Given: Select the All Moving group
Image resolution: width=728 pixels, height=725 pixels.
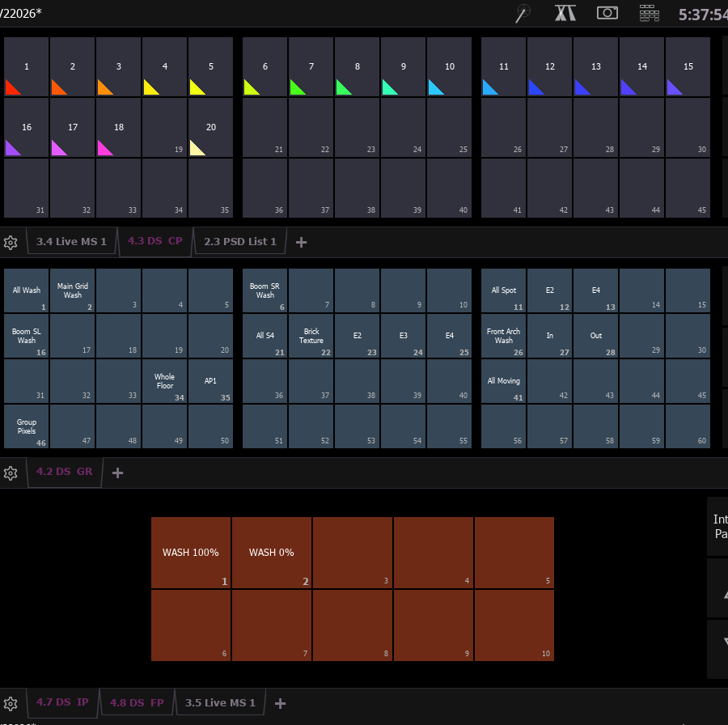Looking at the screenshot, I should [x=504, y=381].
